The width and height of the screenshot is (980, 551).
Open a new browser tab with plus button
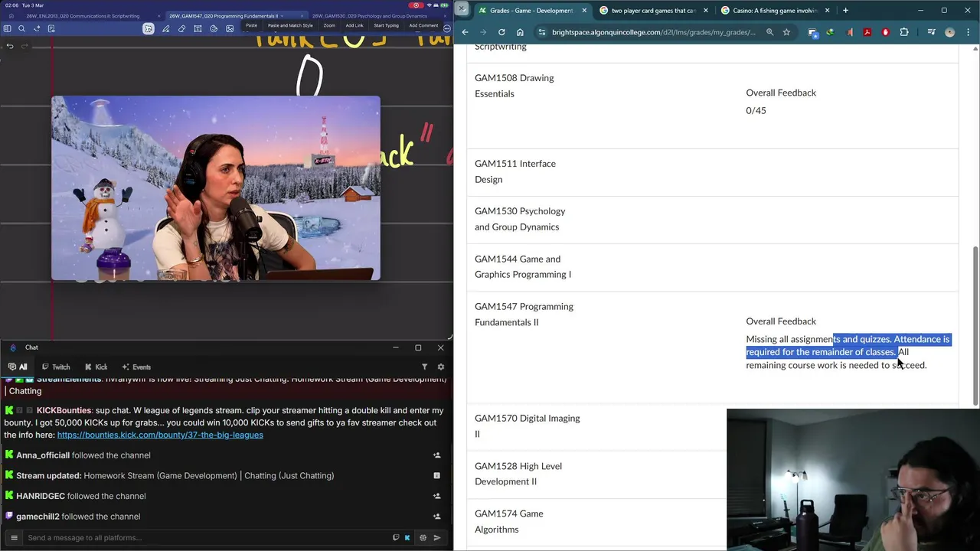click(x=845, y=11)
